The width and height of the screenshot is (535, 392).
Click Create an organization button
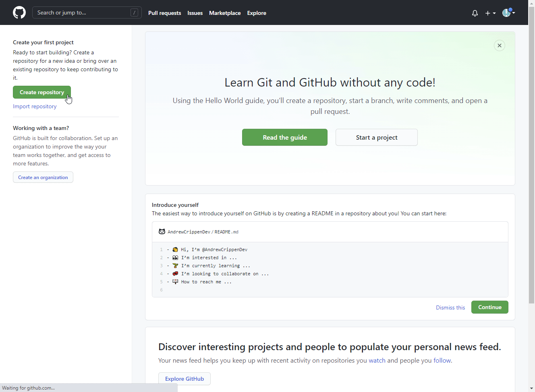coord(43,177)
